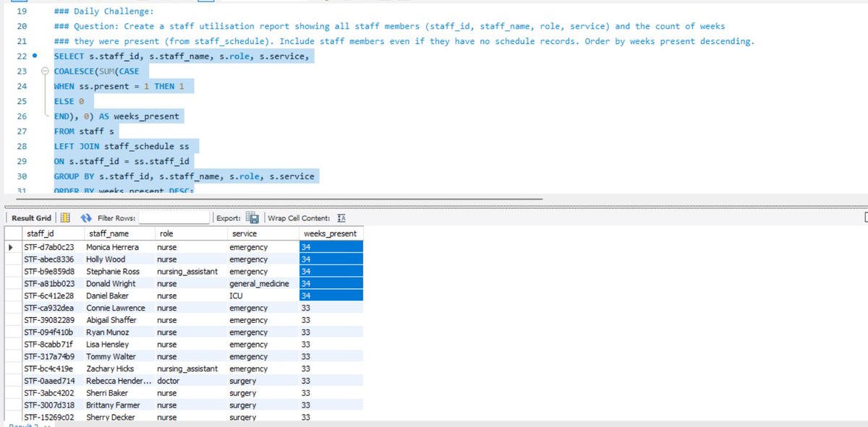Click the WHEN ss.present = 1 line
The width and height of the screenshot is (868, 427).
(x=119, y=87)
